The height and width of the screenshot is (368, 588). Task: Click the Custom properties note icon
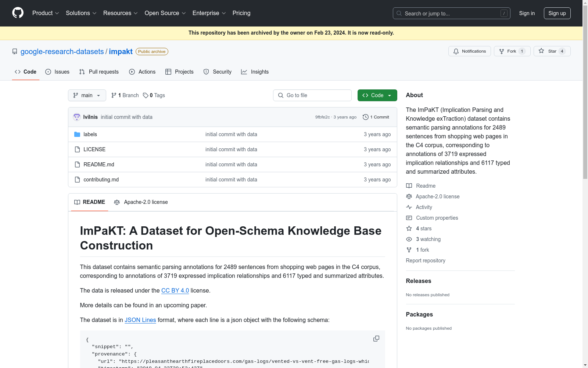point(409,218)
